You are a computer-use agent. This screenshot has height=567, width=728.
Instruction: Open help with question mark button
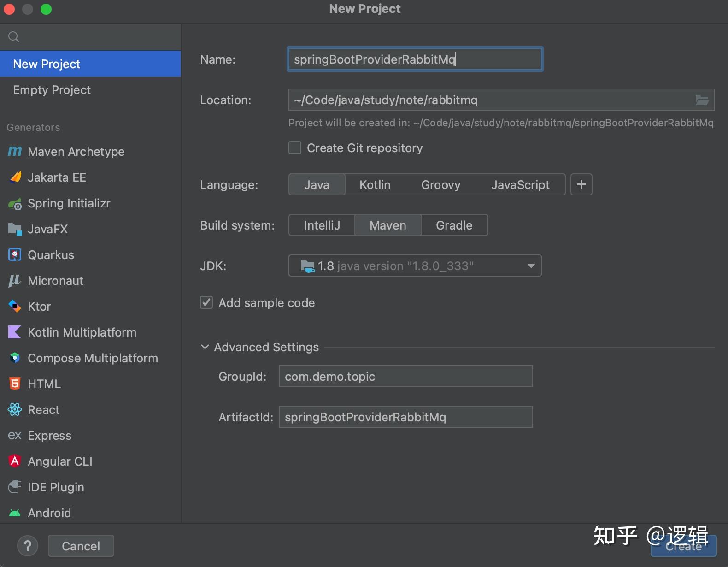pyautogui.click(x=28, y=546)
